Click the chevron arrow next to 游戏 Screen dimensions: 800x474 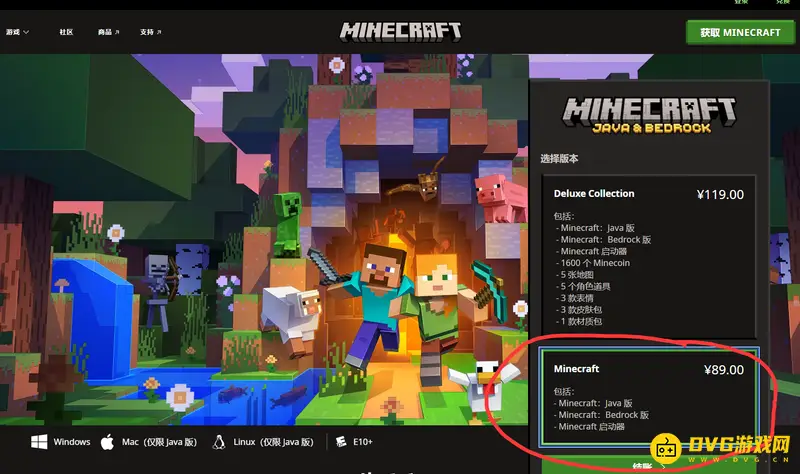tap(27, 32)
